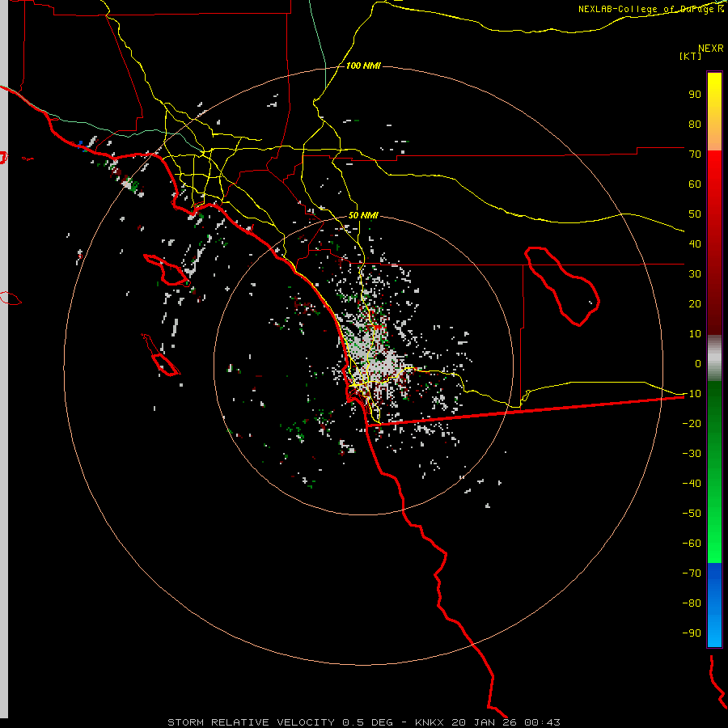This screenshot has width=728, height=728.
Task: Click the STORM RELATIVE VELOCITY product title
Action: tap(252, 722)
